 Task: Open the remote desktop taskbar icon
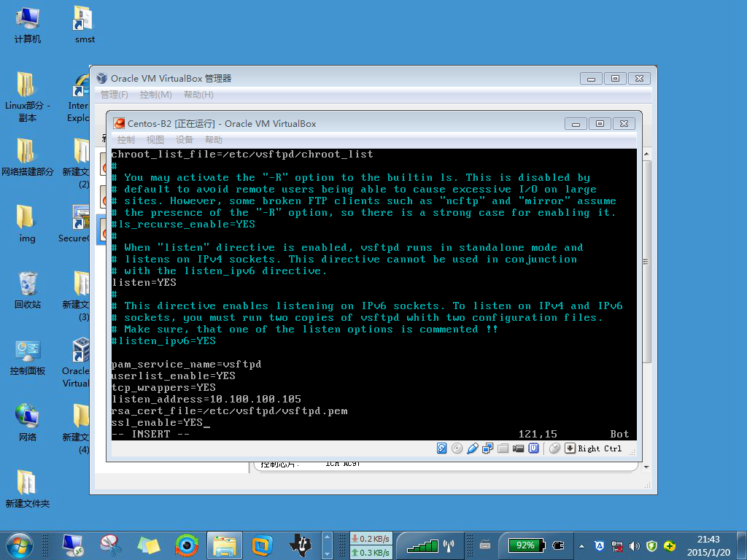point(73,545)
